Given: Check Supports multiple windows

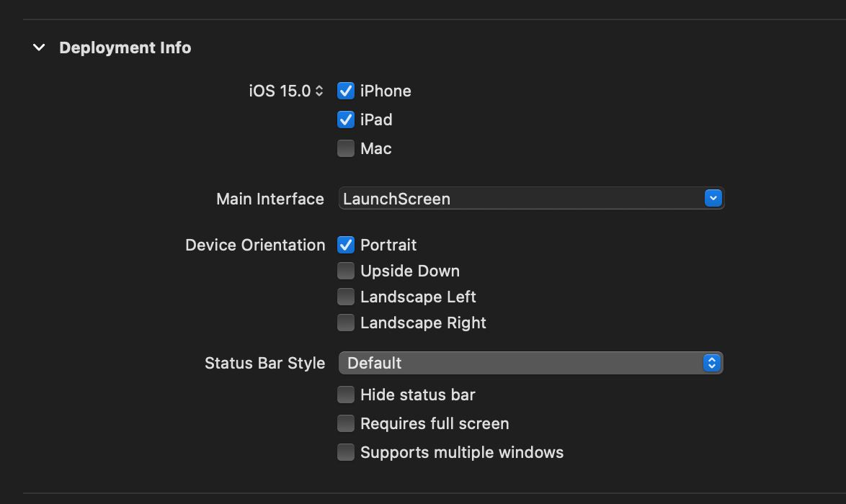Looking at the screenshot, I should [346, 452].
